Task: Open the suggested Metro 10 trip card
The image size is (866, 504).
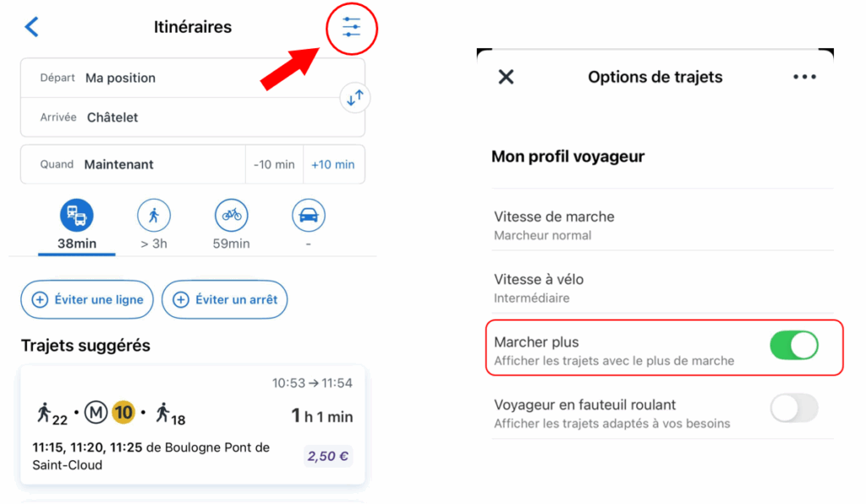Action: (x=193, y=425)
